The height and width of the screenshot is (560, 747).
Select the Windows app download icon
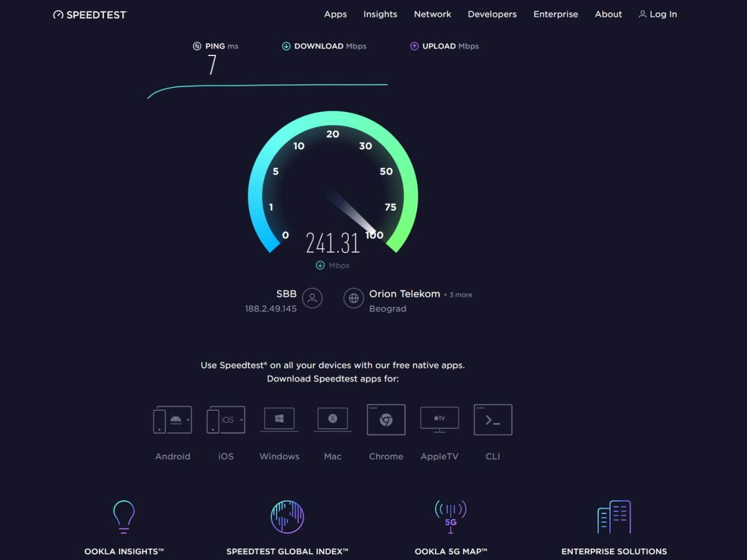coord(279,419)
